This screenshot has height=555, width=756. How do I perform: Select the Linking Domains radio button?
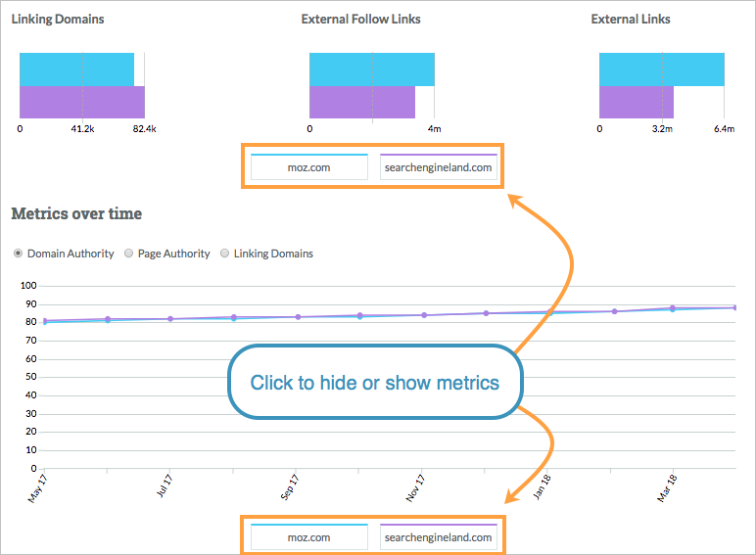pyautogui.click(x=224, y=253)
